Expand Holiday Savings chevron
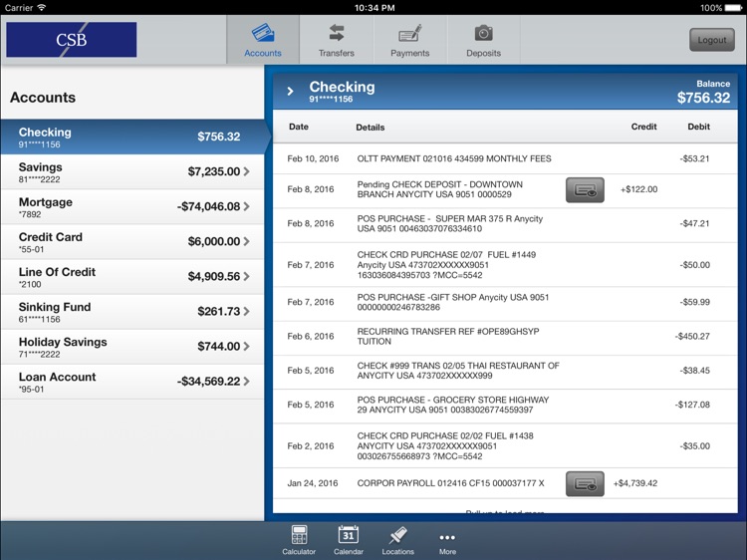 click(x=246, y=346)
